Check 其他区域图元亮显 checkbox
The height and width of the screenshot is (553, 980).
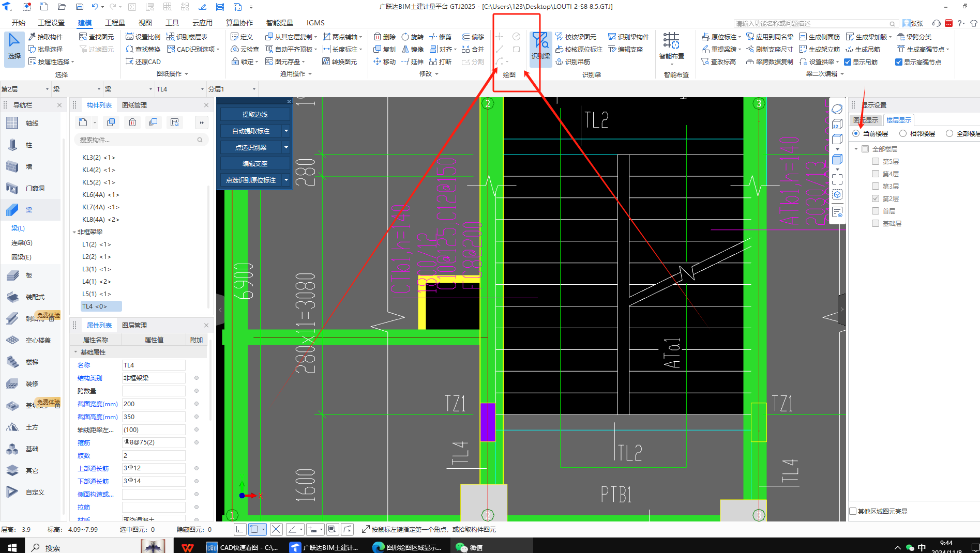pyautogui.click(x=853, y=511)
